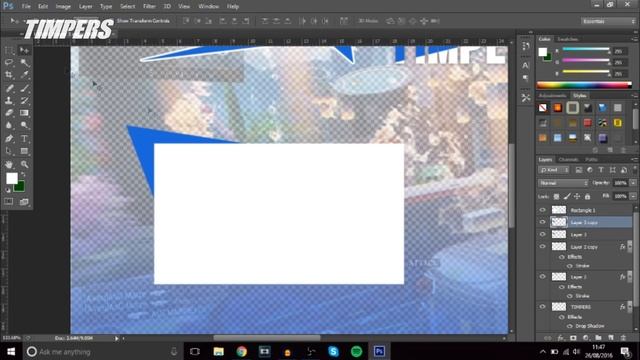The image size is (640, 360).
Task: Select the Lasso tool
Action: pos(9,62)
